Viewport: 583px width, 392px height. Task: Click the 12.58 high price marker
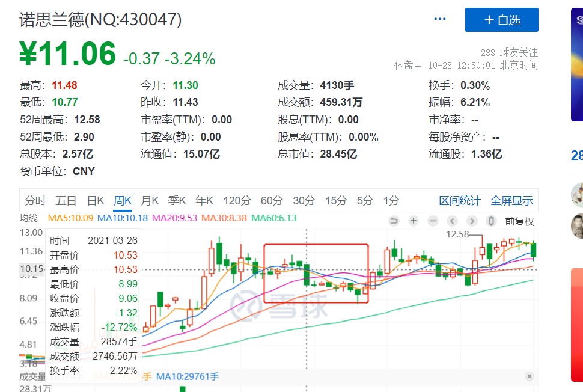click(x=457, y=234)
